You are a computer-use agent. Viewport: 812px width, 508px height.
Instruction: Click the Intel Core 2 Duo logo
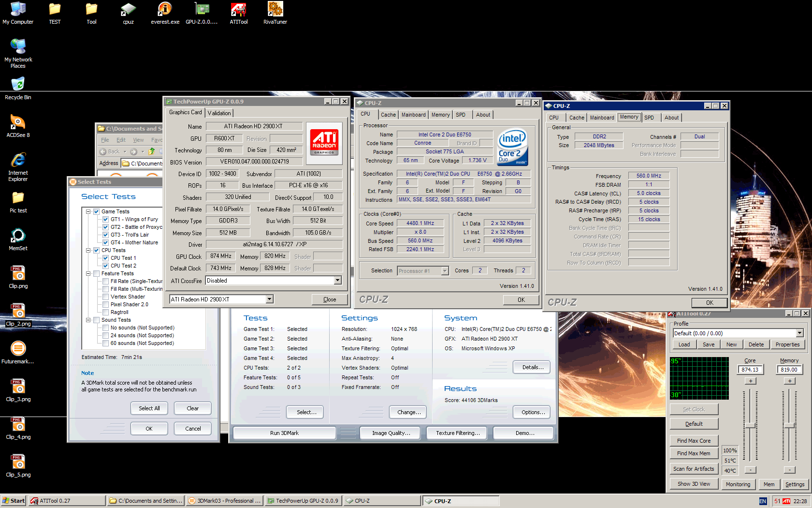513,147
